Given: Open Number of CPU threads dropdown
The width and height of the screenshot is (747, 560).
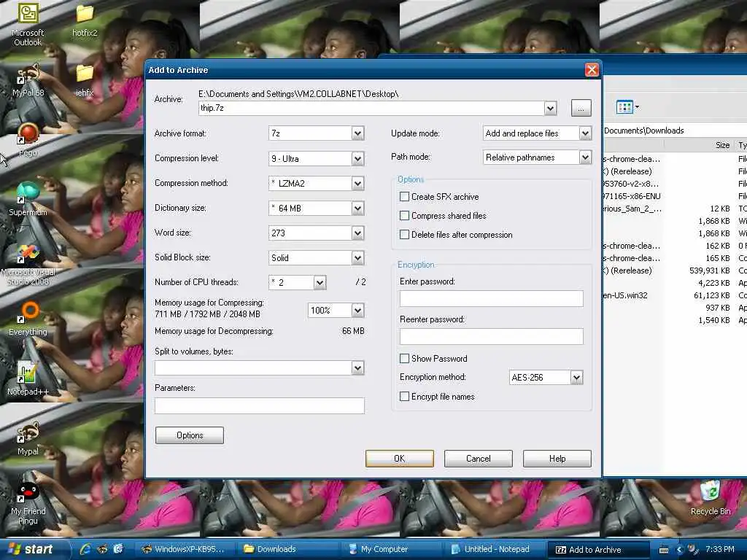Looking at the screenshot, I should pyautogui.click(x=320, y=282).
